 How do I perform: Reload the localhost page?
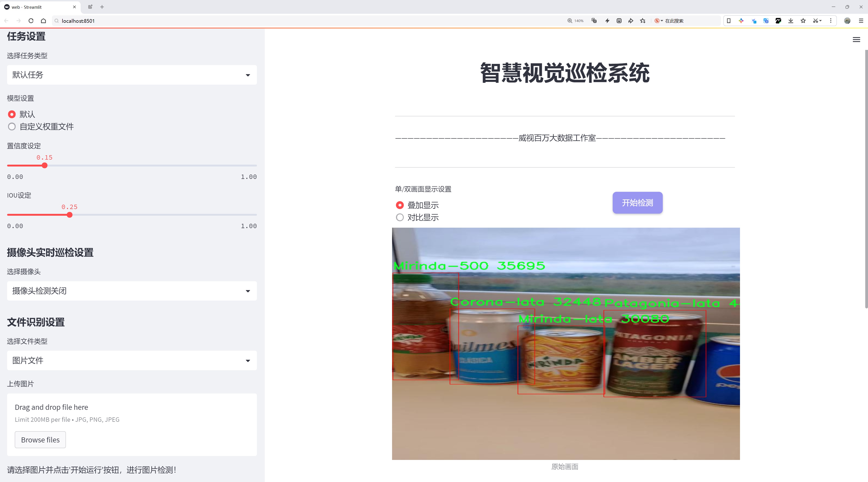[x=31, y=21]
